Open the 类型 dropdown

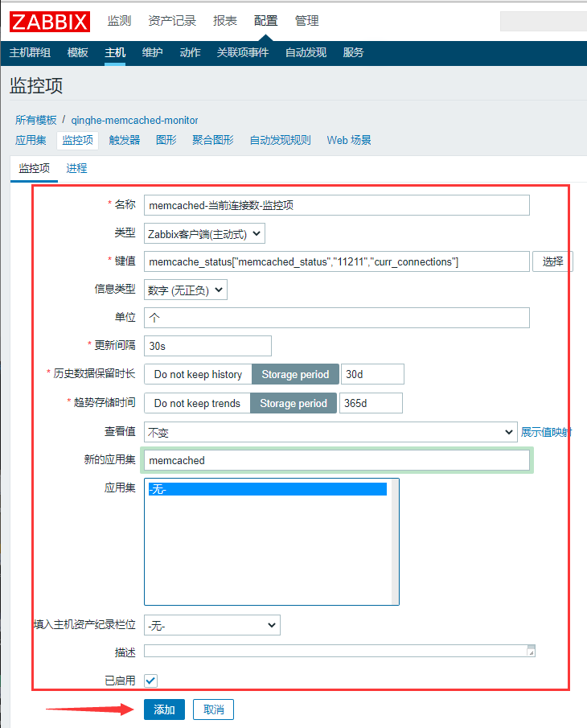204,233
